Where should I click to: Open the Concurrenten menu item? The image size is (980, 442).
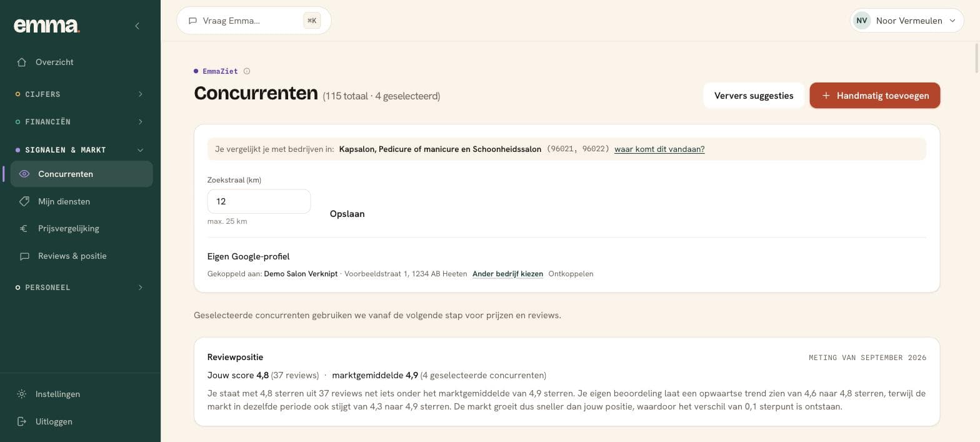pyautogui.click(x=81, y=174)
